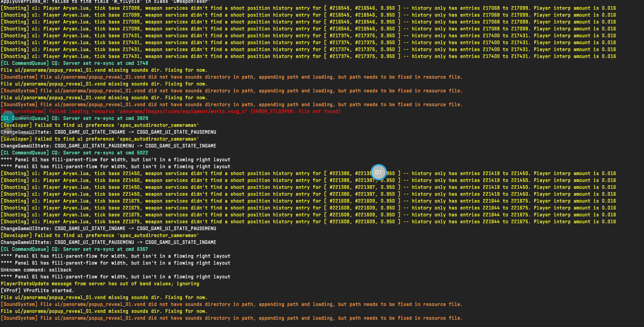The width and height of the screenshot is (644, 327).
Task: Click the ApplyOverrides_R line at top
Action: pyautogui.click(x=105, y=2)
